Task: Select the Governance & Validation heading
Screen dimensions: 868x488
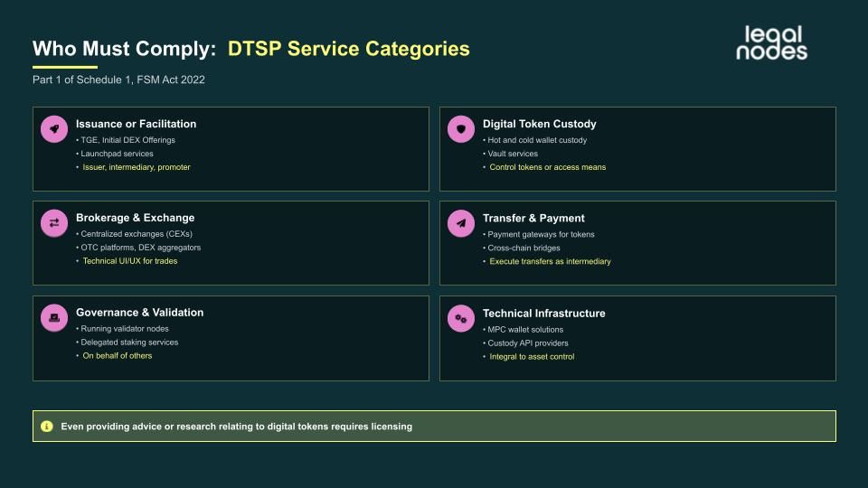Action: pyautogui.click(x=139, y=312)
